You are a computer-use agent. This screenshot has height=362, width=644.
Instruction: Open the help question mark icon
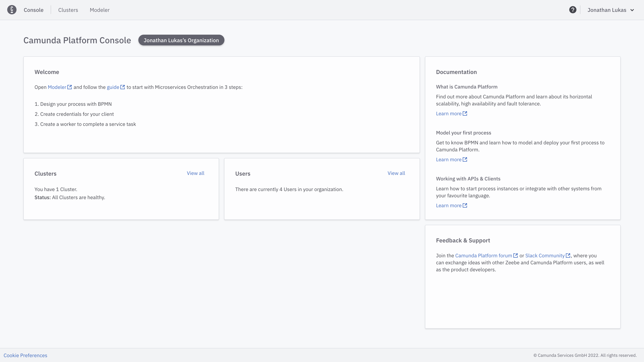(x=573, y=10)
